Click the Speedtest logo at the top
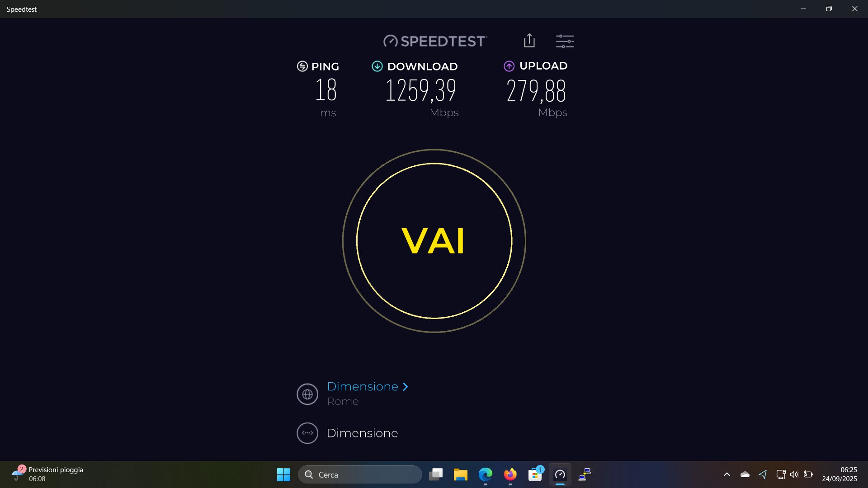This screenshot has width=868, height=488. point(435,41)
